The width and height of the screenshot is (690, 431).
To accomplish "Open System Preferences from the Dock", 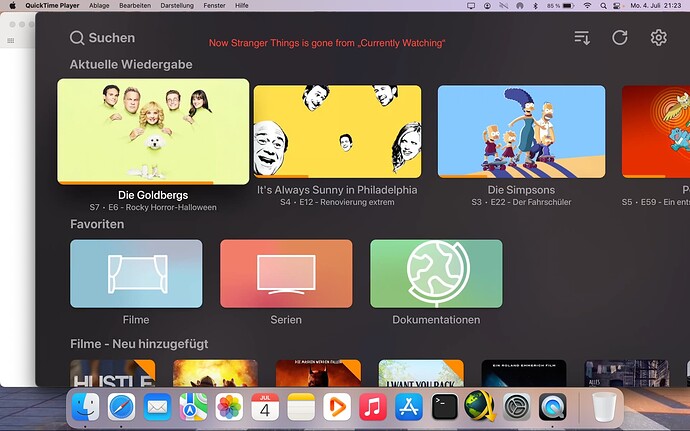I will [517, 407].
